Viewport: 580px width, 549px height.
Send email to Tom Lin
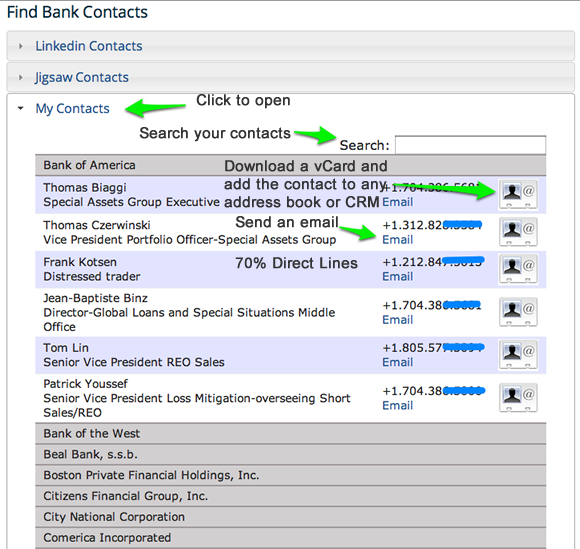(x=397, y=362)
